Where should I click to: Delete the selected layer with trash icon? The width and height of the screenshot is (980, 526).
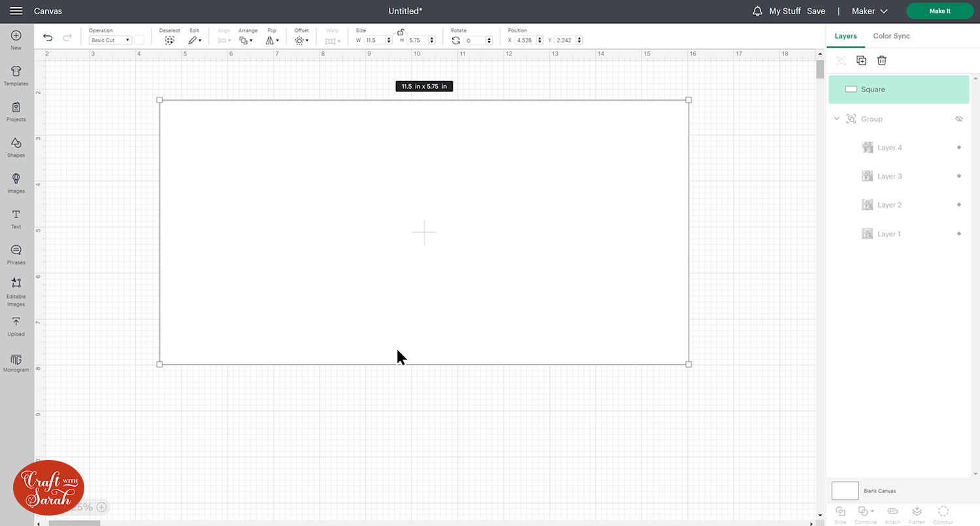pyautogui.click(x=881, y=60)
